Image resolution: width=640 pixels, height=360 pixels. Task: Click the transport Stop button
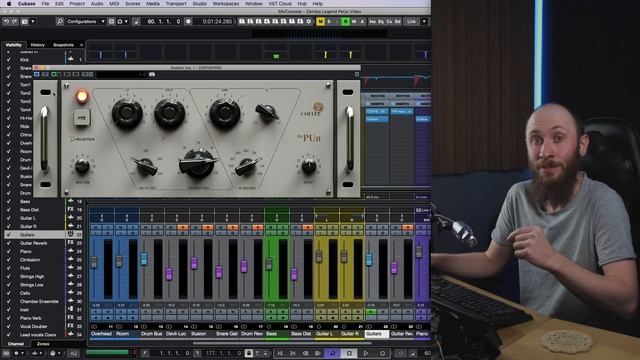(x=349, y=353)
